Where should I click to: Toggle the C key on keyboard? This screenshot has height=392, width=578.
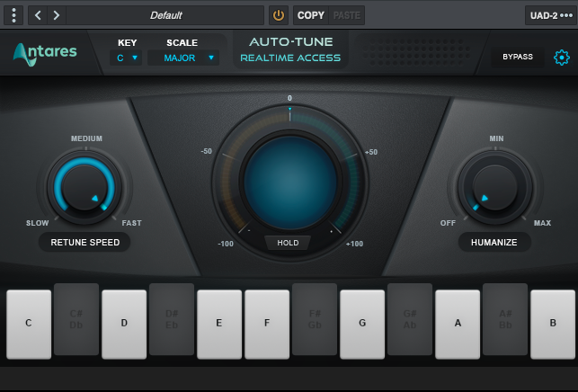[x=29, y=325]
